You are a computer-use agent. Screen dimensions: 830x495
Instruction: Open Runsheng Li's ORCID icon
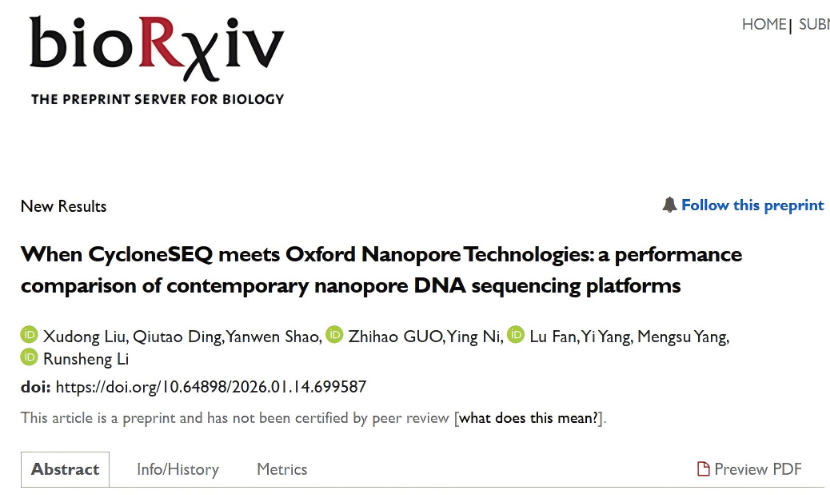pyautogui.click(x=29, y=359)
